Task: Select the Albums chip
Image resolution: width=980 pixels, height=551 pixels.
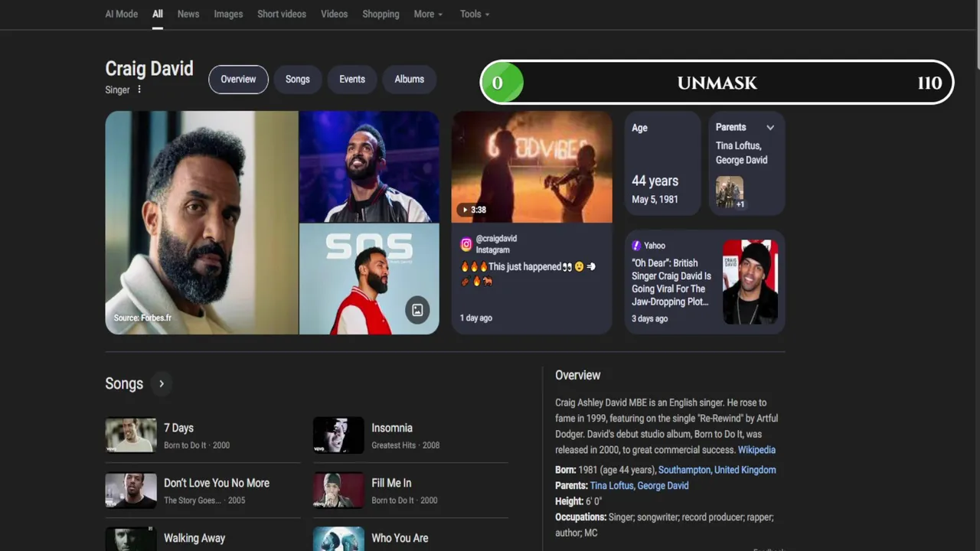Action: (410, 79)
